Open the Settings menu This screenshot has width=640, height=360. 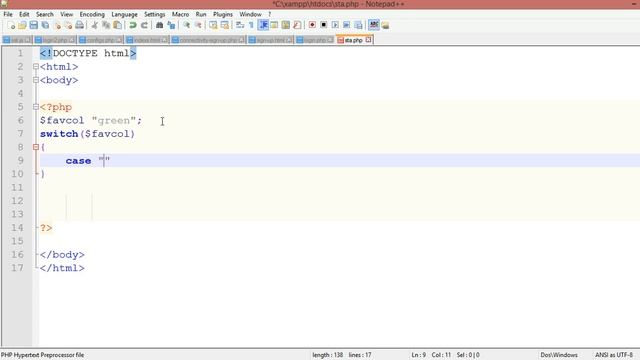point(154,14)
